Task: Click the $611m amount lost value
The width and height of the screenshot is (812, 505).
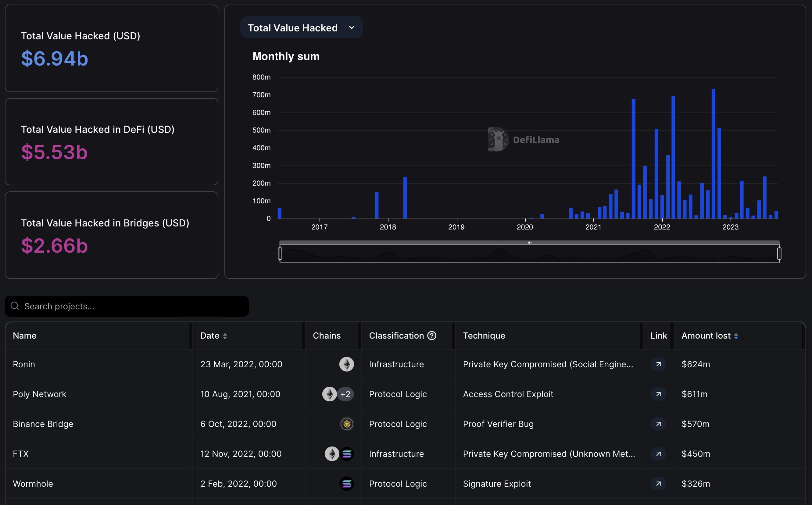Action: [x=694, y=394]
